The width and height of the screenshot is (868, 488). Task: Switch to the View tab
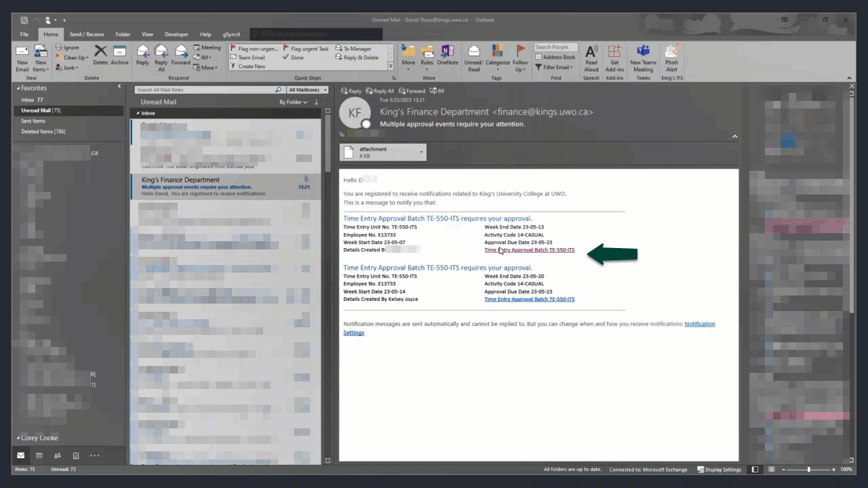(147, 34)
